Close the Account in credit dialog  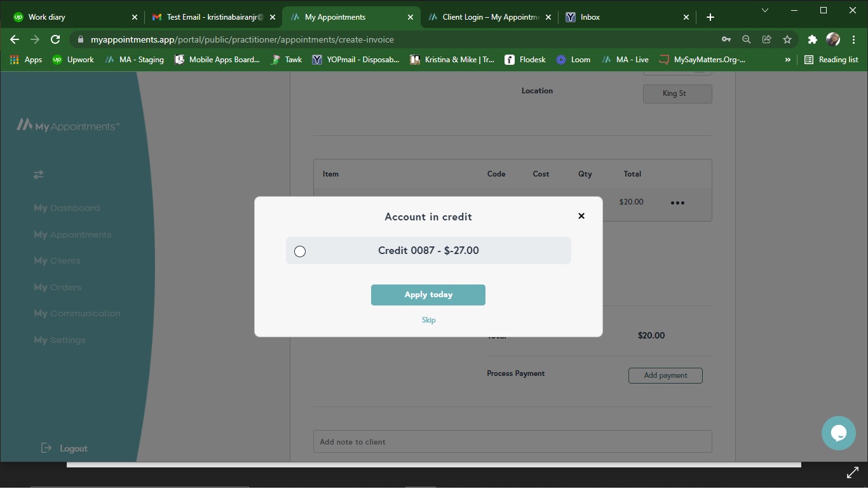(x=581, y=216)
